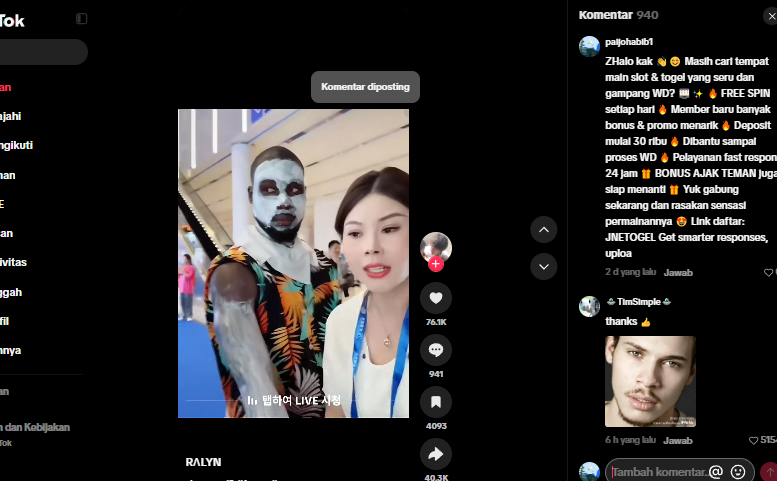
Task: Tap the LIVE banner on the video
Action: [x=294, y=400]
